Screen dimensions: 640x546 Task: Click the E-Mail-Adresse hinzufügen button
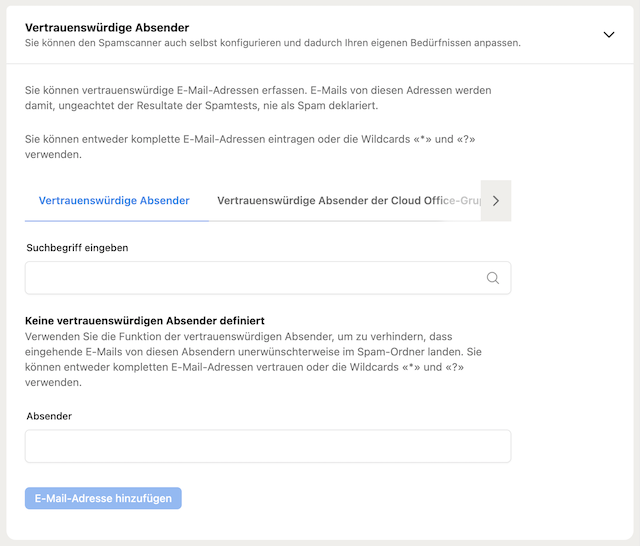pos(103,498)
